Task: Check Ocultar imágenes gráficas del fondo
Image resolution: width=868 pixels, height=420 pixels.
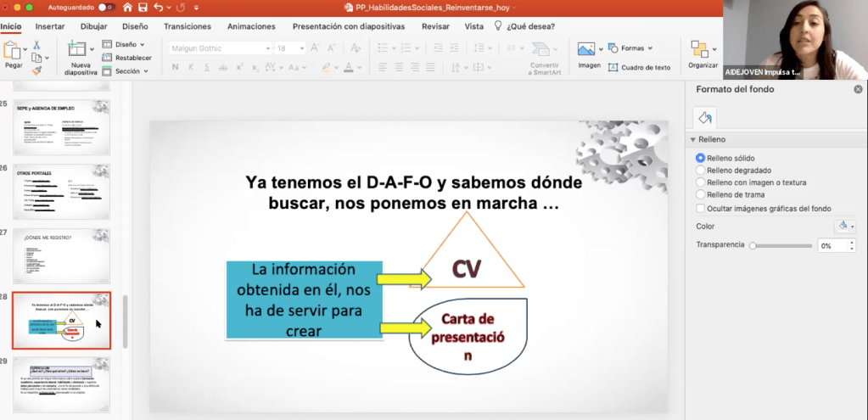Action: pos(700,208)
